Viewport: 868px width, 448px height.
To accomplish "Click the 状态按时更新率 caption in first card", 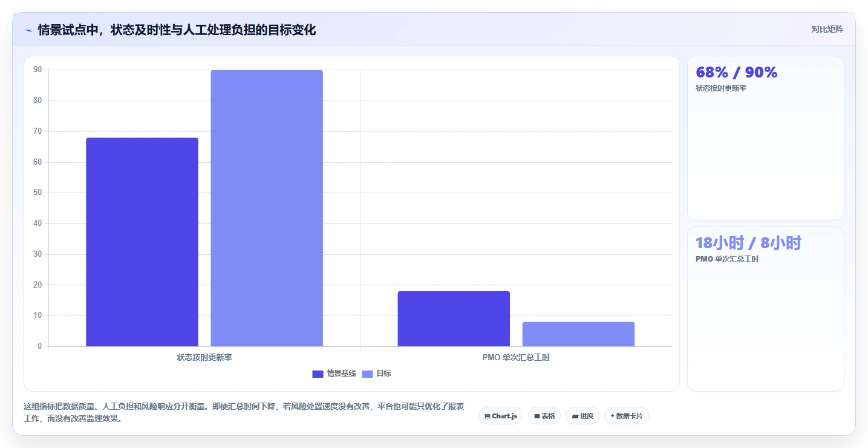I will click(721, 88).
